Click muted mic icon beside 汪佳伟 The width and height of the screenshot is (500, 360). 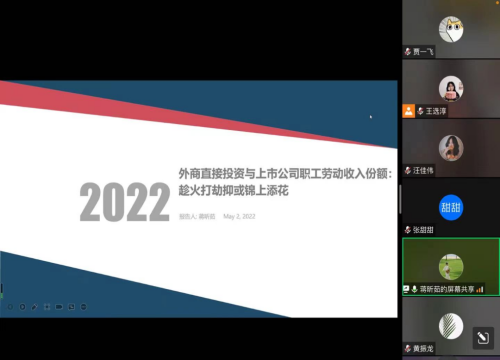coord(408,171)
